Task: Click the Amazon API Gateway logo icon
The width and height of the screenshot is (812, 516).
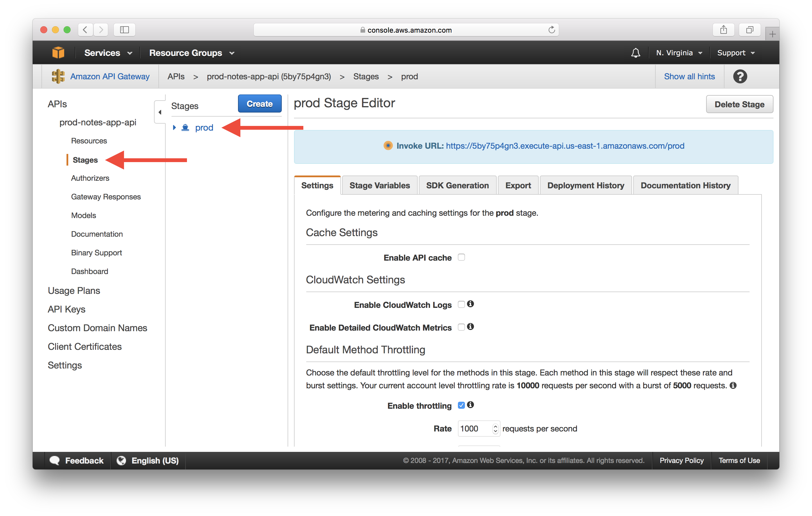Action: click(x=58, y=76)
